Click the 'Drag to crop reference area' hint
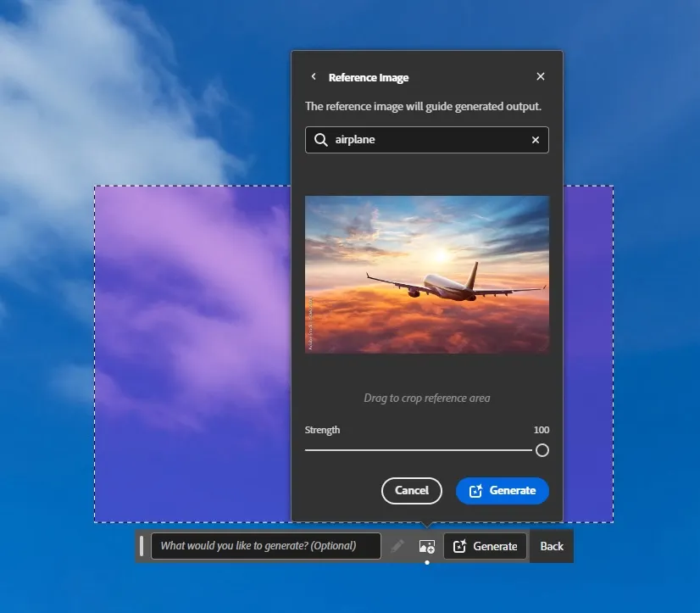This screenshot has height=613, width=700. tap(427, 398)
